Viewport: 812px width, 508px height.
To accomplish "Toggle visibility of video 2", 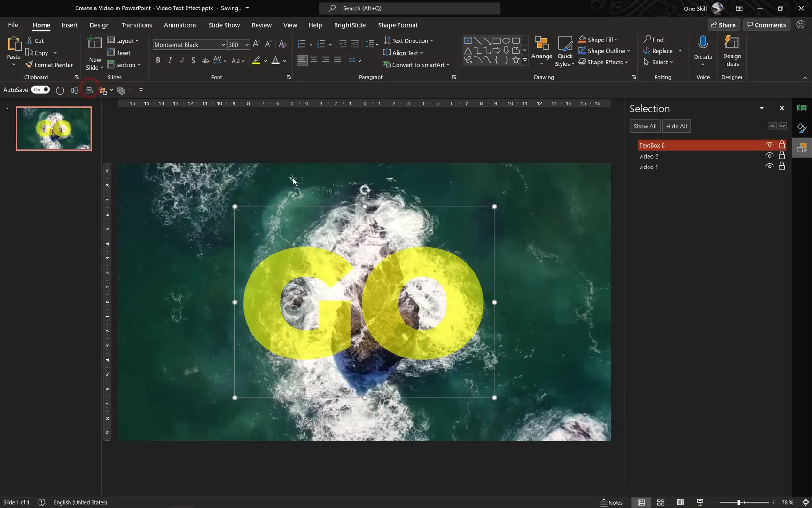I will 769,156.
